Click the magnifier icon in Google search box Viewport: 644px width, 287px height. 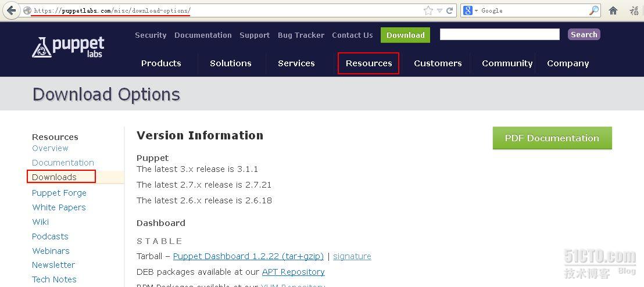[x=594, y=10]
